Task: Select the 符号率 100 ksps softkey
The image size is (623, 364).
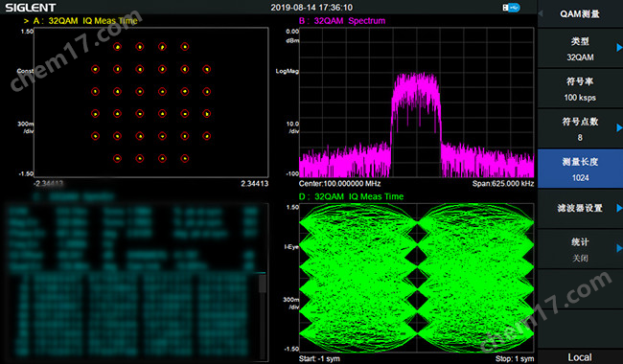Action: coord(580,89)
